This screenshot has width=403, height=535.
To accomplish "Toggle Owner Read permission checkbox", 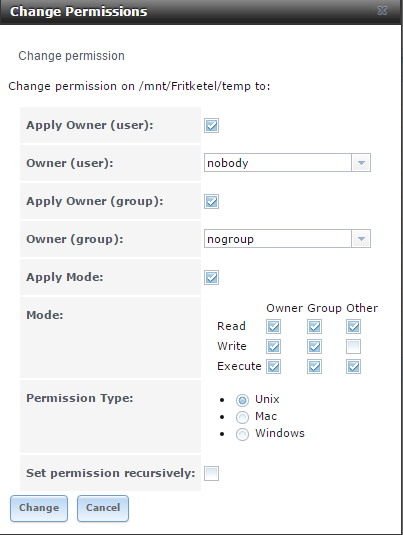I will (274, 327).
